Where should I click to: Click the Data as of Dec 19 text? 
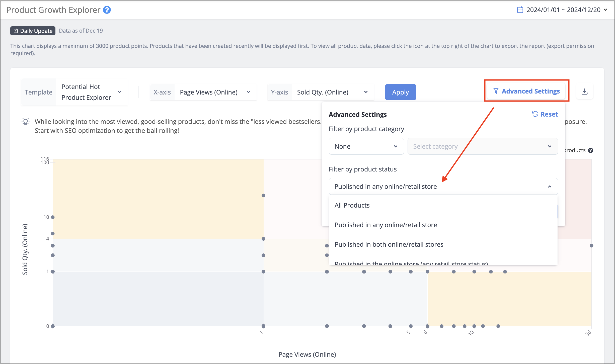click(81, 31)
